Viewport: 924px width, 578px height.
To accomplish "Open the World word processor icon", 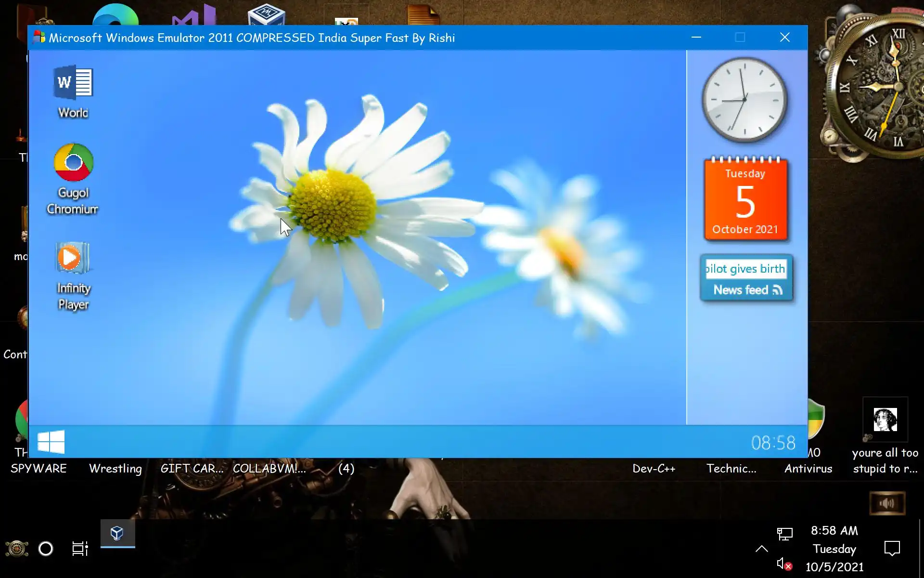I will [73, 83].
